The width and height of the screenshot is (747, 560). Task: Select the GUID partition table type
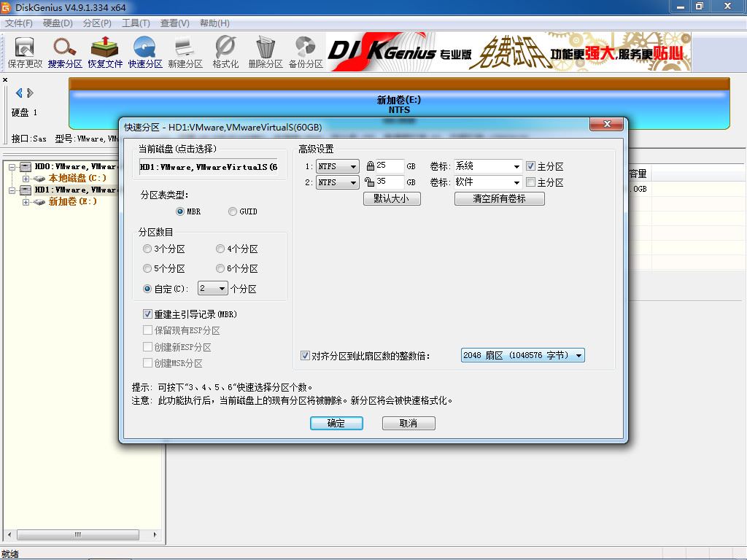point(233,211)
